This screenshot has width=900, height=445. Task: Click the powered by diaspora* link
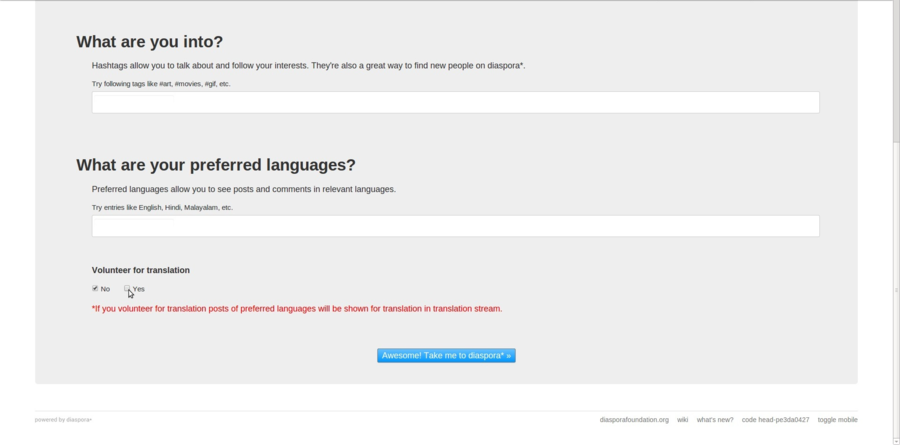point(63,420)
